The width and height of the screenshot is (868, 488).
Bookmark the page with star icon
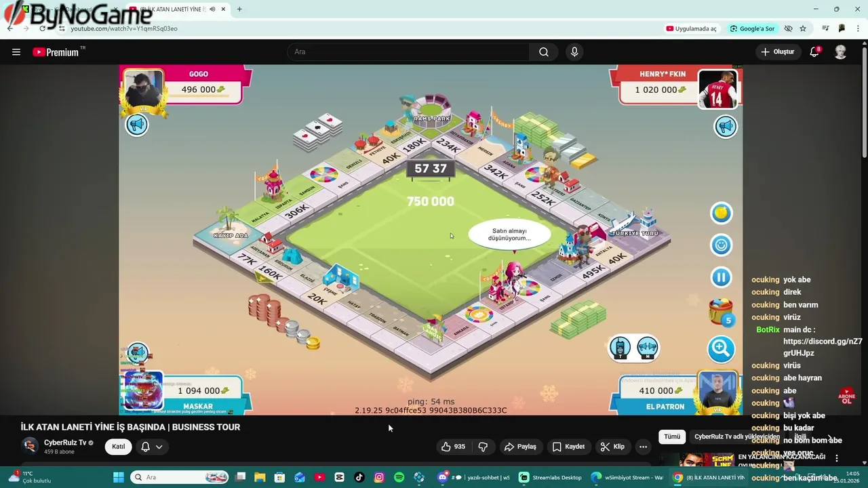pos(803,28)
